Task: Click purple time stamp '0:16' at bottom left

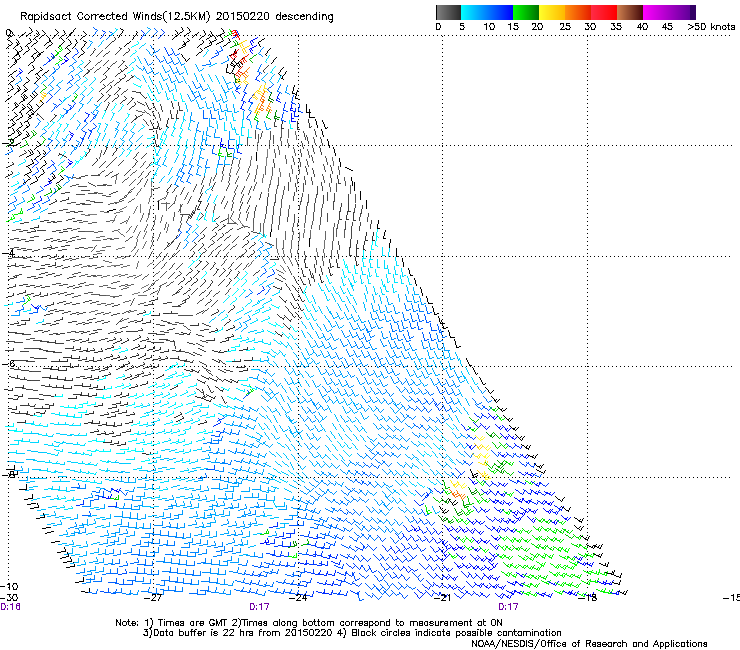Action: point(10,607)
